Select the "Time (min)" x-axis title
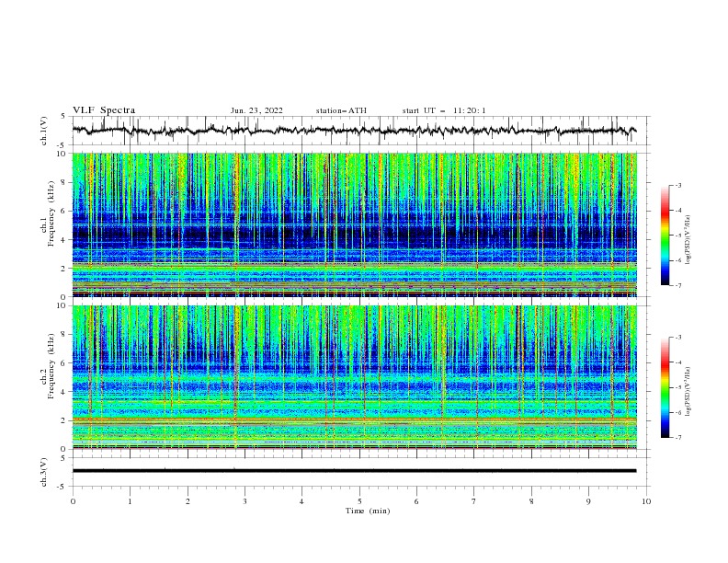The width and height of the screenshot is (728, 563). pyautogui.click(x=368, y=511)
